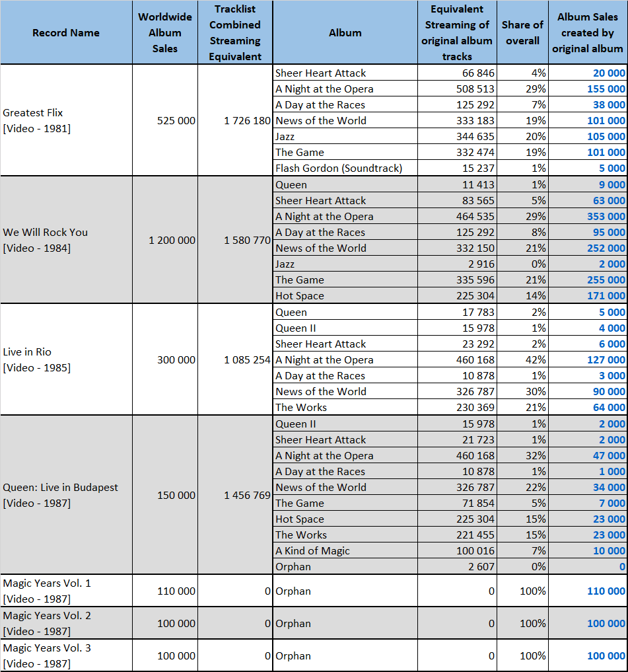Image resolution: width=628 pixels, height=672 pixels.
Task: Click the worldwide sales value '1 200 000'
Action: click(x=172, y=241)
